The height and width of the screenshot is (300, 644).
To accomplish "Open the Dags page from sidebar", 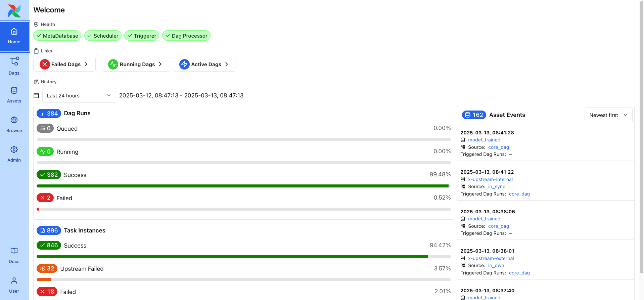I will pos(14,66).
